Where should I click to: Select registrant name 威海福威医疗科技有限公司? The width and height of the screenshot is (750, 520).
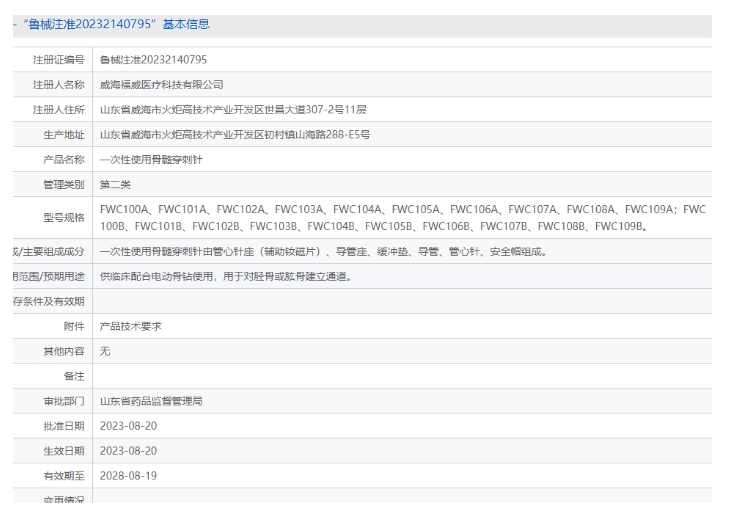click(x=161, y=85)
